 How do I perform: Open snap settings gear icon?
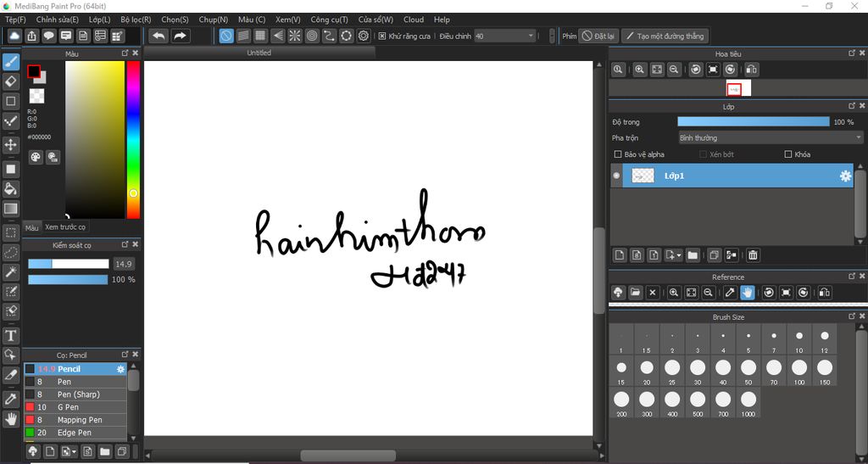[x=363, y=36]
